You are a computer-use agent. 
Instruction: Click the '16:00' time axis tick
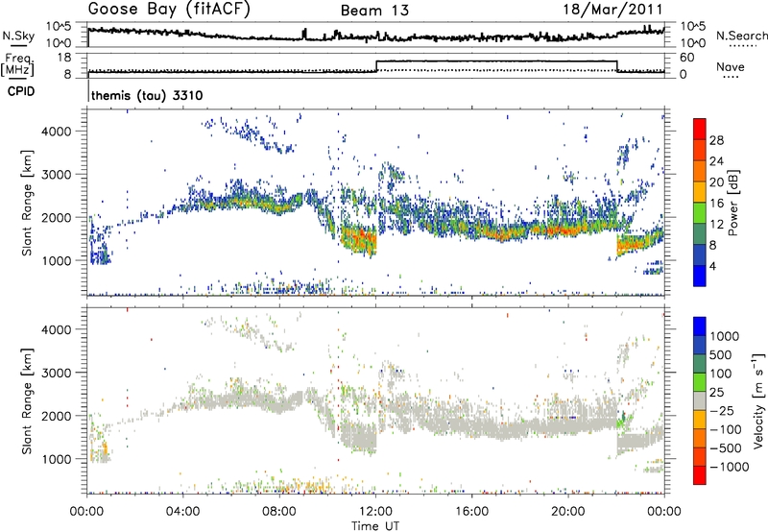[x=471, y=512]
